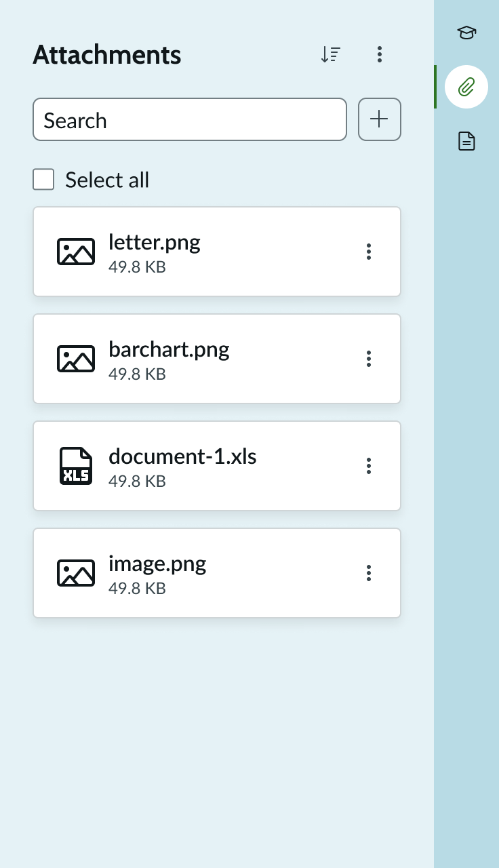Click inside the Search field

pyautogui.click(x=190, y=119)
